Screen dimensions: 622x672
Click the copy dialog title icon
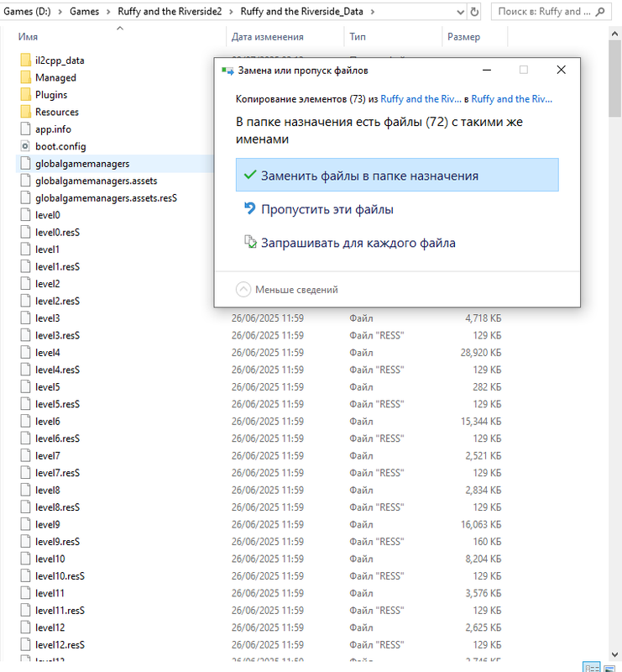(227, 71)
